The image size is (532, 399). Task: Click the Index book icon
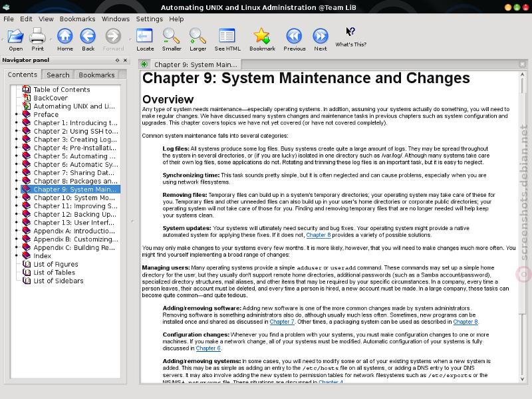click(27, 255)
